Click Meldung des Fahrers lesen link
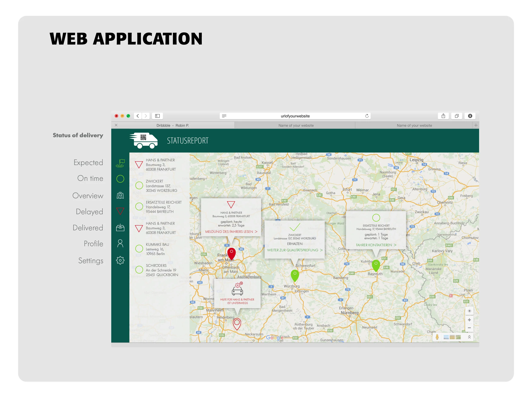 point(231,232)
